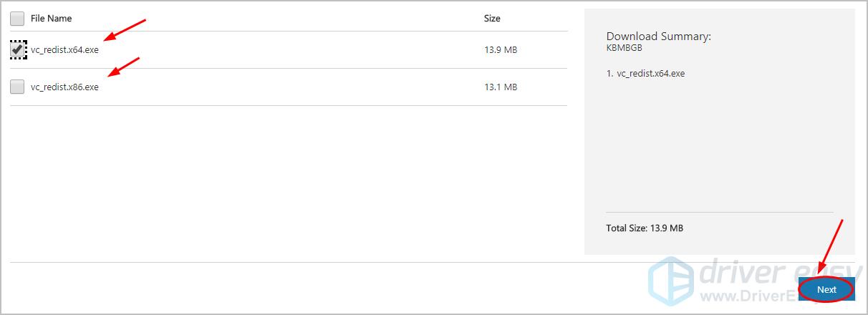Click the 13.1 MB size value
The height and width of the screenshot is (315, 868).
click(x=501, y=87)
